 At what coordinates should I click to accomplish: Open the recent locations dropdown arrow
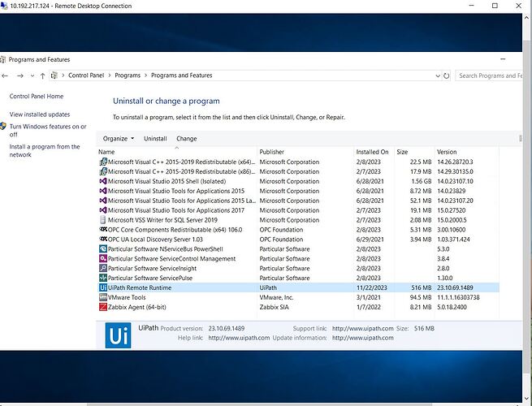tap(32, 76)
